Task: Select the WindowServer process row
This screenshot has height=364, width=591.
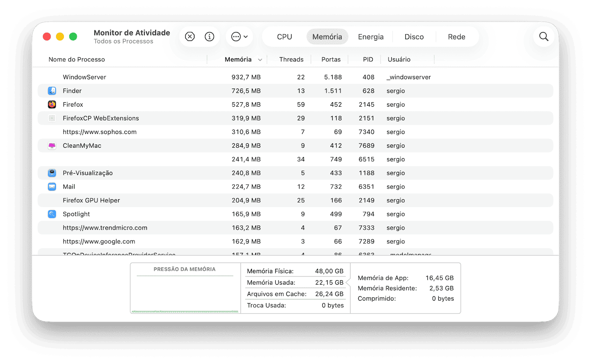Action: [x=295, y=77]
